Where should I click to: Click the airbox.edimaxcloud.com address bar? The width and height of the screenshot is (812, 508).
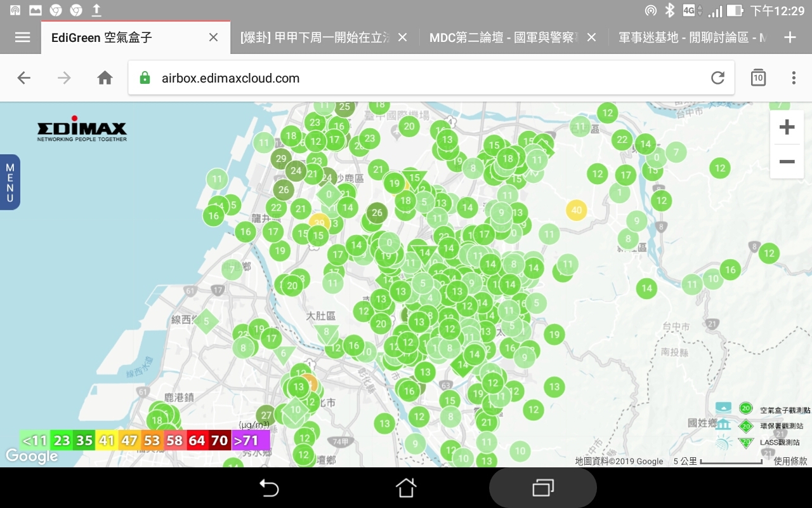pos(431,78)
